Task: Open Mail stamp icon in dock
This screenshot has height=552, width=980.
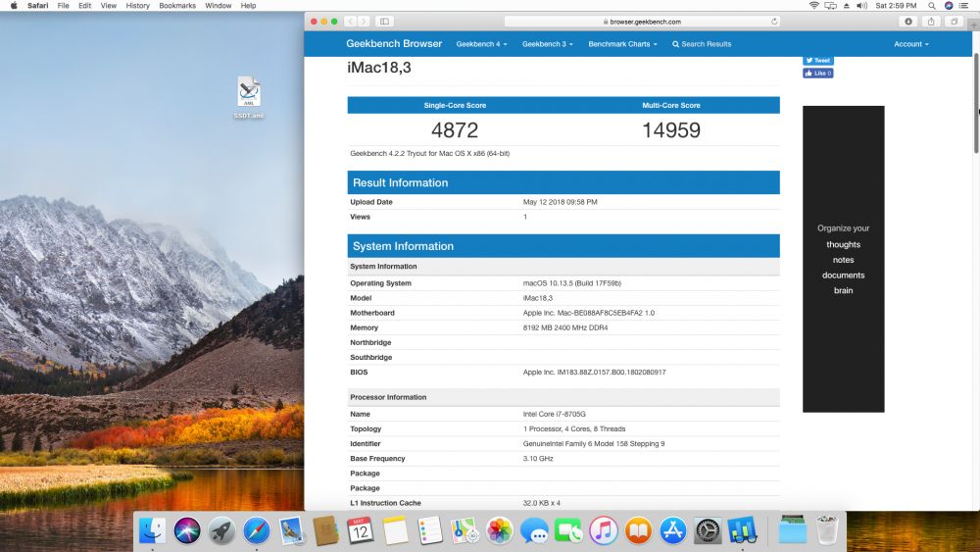Action: 291,530
